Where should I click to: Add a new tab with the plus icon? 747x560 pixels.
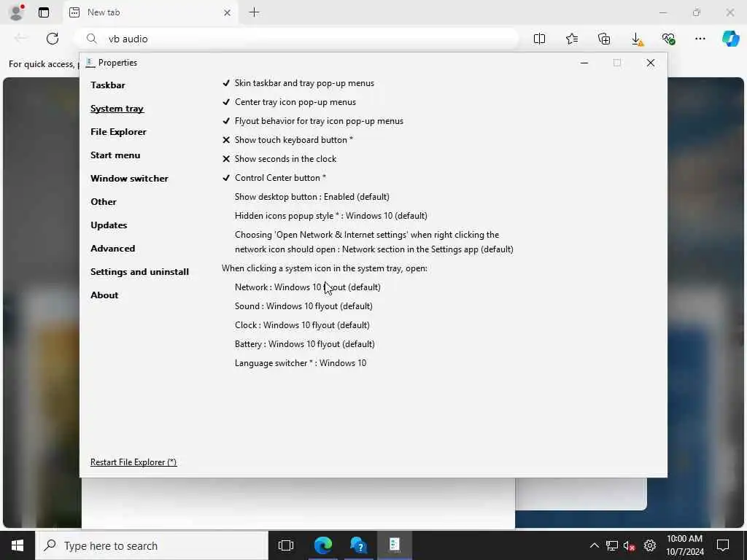tap(255, 12)
